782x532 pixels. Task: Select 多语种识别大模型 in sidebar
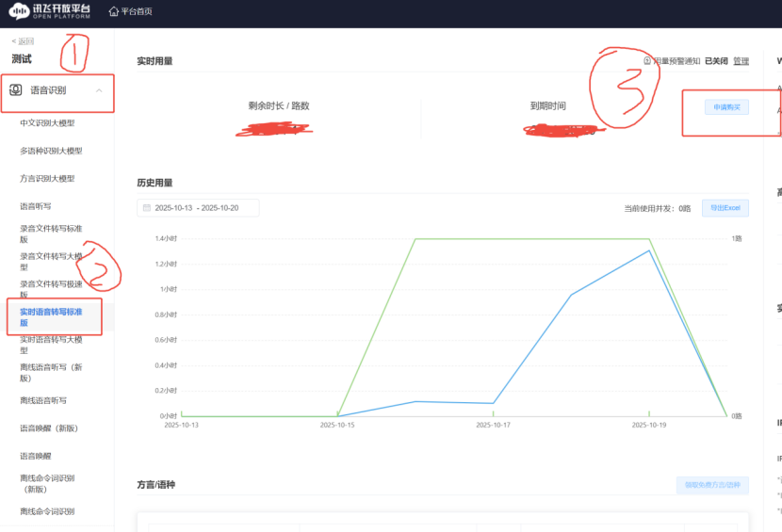pyautogui.click(x=51, y=151)
